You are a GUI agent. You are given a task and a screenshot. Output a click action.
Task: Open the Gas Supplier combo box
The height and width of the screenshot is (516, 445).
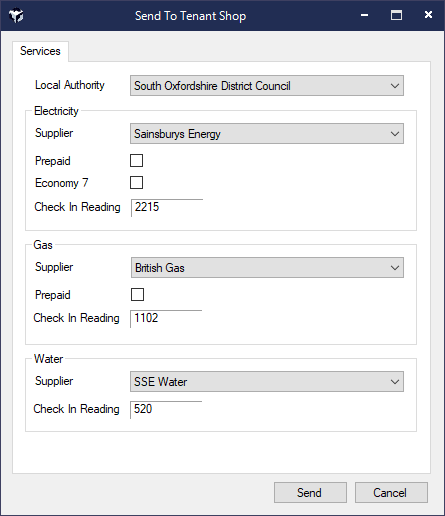click(267, 267)
